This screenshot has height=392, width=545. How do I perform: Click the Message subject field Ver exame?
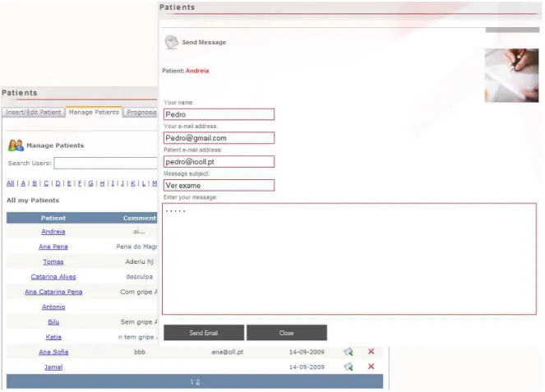(219, 185)
